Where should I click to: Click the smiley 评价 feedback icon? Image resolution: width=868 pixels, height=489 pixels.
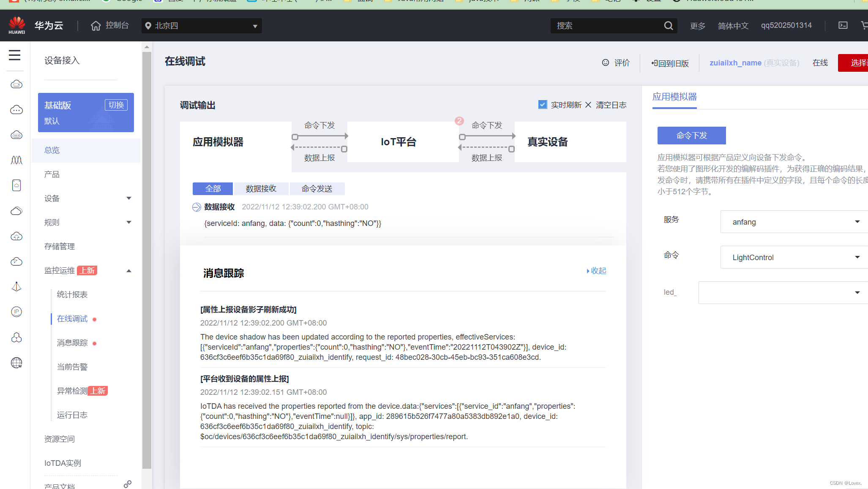[606, 62]
